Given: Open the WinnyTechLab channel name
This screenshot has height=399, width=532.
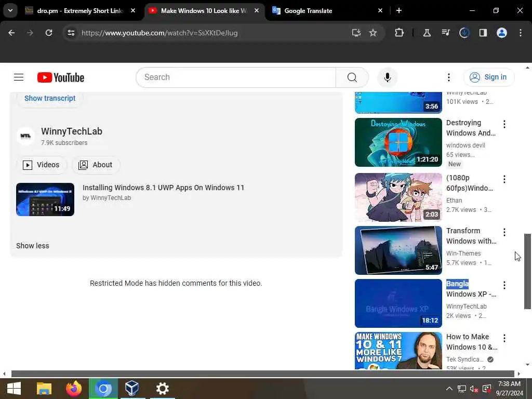Looking at the screenshot, I should tap(72, 131).
